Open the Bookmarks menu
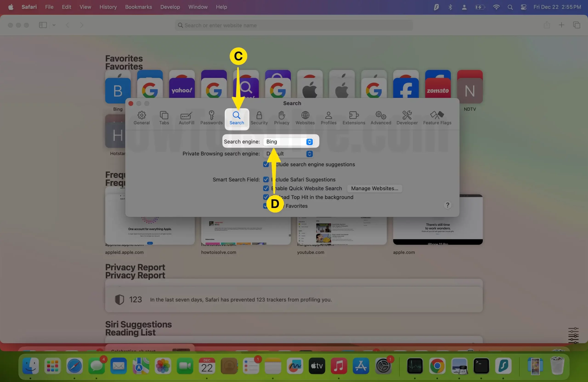This screenshot has width=588, height=382. coord(138,7)
